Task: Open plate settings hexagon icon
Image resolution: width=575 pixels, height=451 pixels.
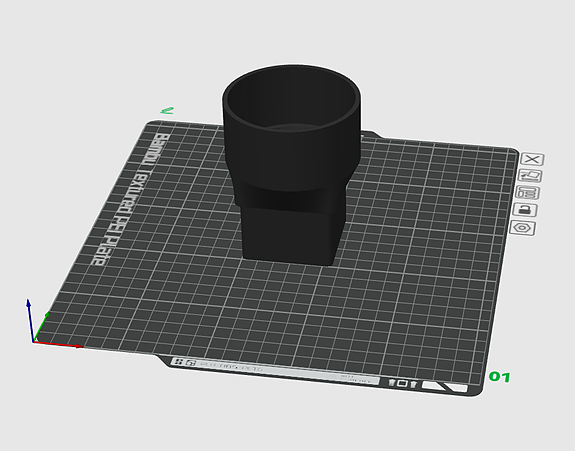Action: pyautogui.click(x=522, y=228)
